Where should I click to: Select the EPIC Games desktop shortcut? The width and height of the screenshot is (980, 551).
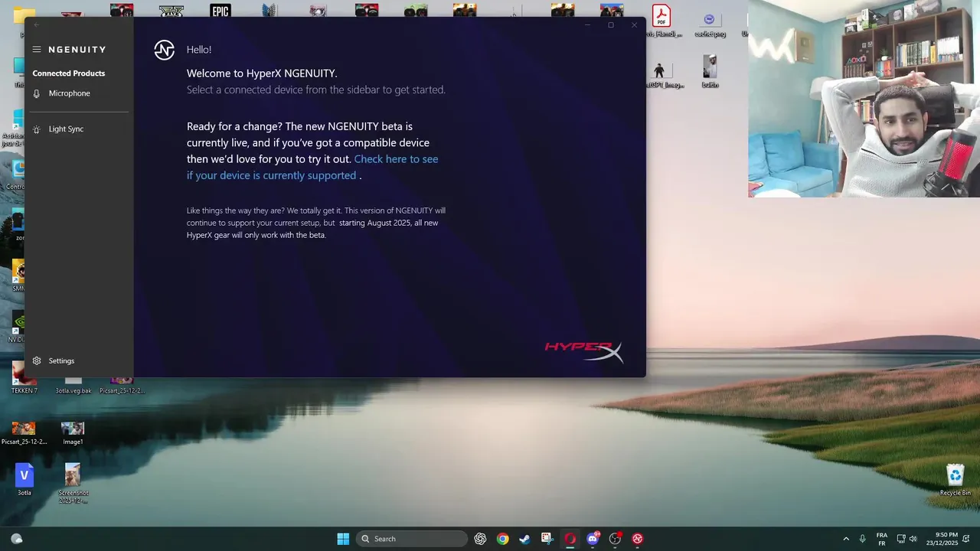tap(220, 11)
